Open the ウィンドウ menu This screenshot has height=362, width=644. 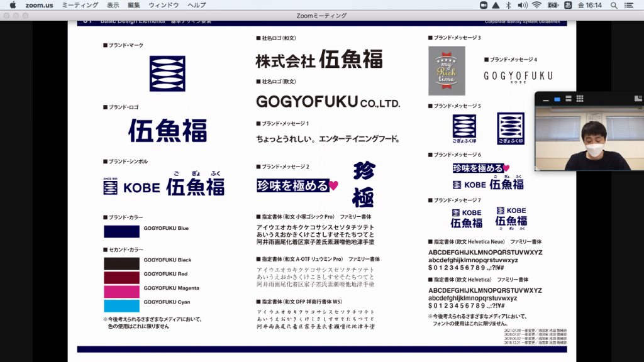point(164,5)
